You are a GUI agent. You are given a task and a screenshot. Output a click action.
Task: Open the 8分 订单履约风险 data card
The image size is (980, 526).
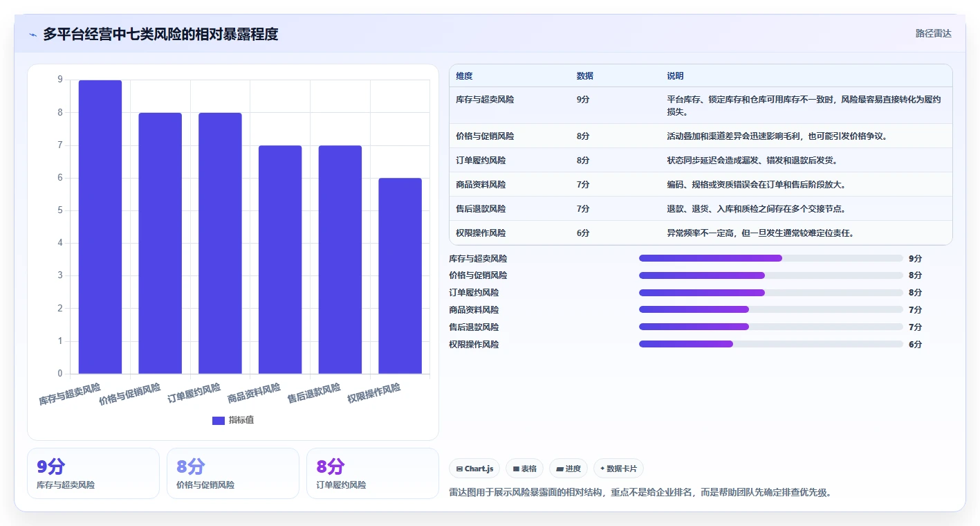pos(373,473)
